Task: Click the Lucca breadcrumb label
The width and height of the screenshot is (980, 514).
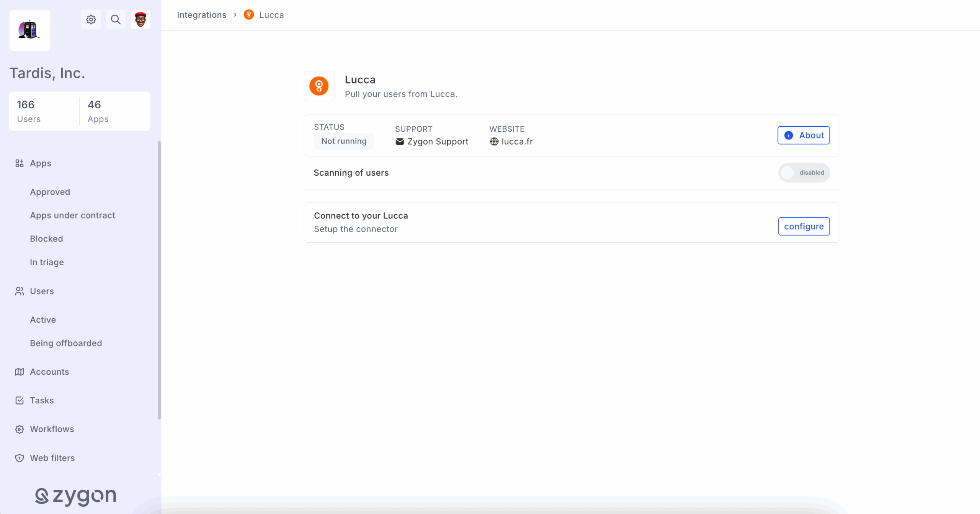Action: click(271, 15)
